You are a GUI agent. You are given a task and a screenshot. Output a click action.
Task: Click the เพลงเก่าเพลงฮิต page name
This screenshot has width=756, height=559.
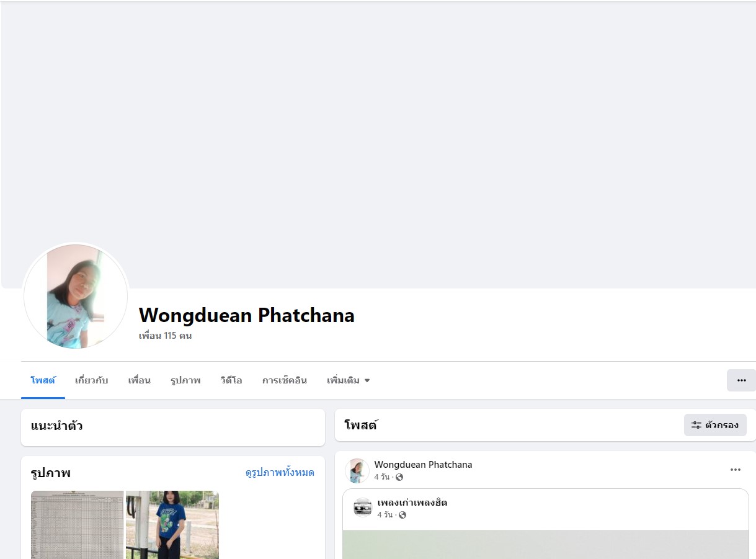(x=412, y=503)
